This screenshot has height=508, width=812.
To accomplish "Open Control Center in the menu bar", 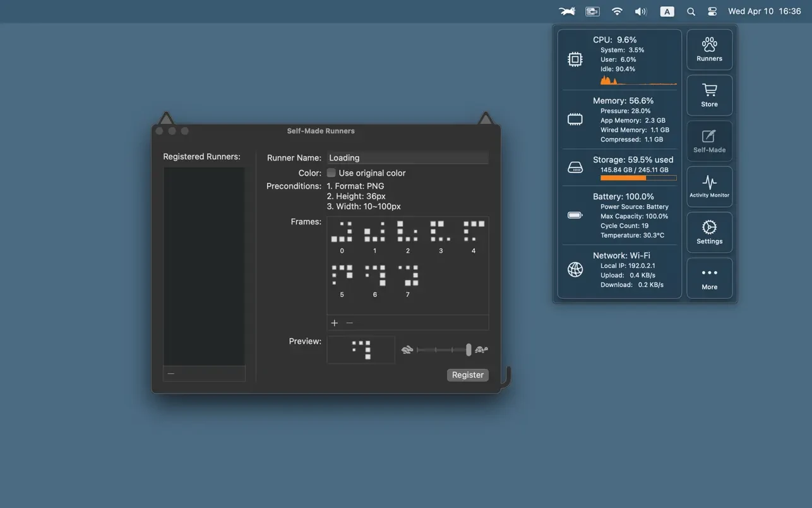I will tap(712, 11).
